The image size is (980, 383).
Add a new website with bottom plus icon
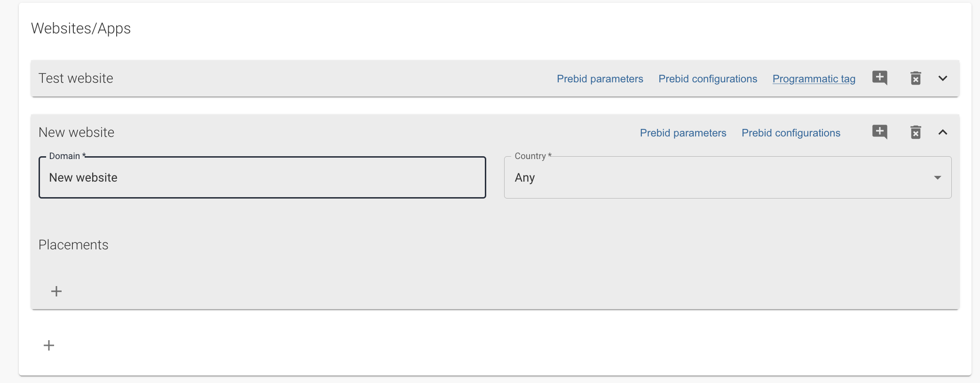[49, 345]
